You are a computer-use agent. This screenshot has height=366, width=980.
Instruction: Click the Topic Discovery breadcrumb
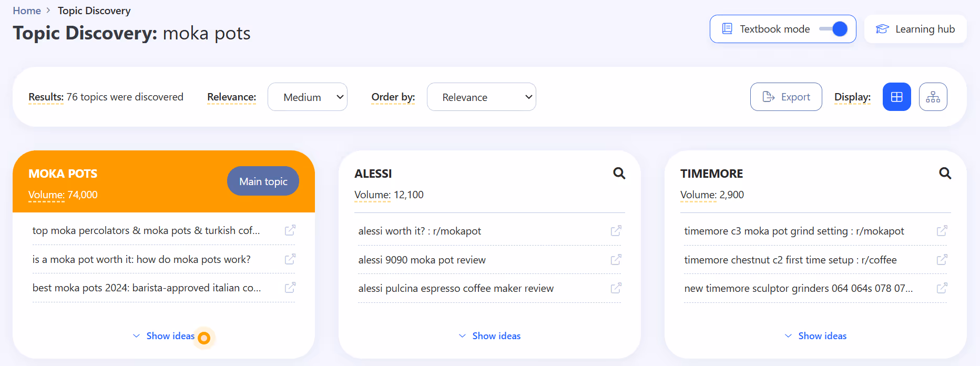[x=94, y=11]
